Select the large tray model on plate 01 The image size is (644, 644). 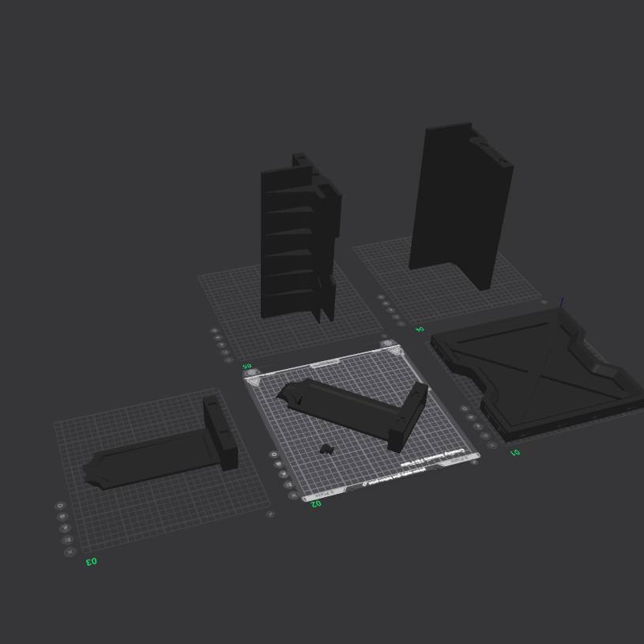(x=538, y=374)
